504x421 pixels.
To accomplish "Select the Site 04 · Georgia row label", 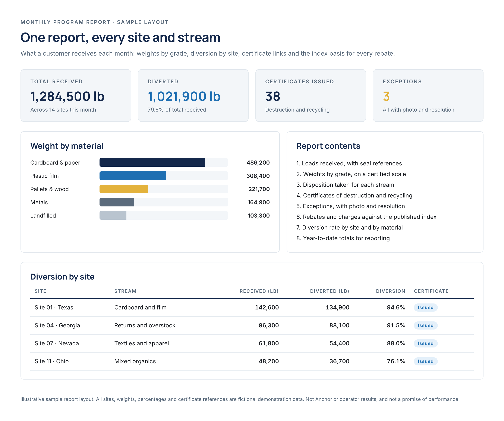I will (57, 325).
